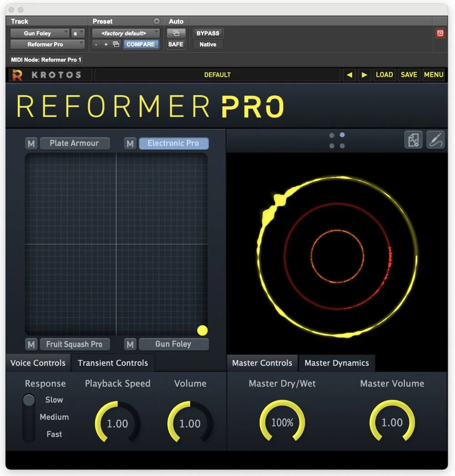455x476 pixels.
Task: Click the Master Volume knob
Action: click(x=392, y=422)
